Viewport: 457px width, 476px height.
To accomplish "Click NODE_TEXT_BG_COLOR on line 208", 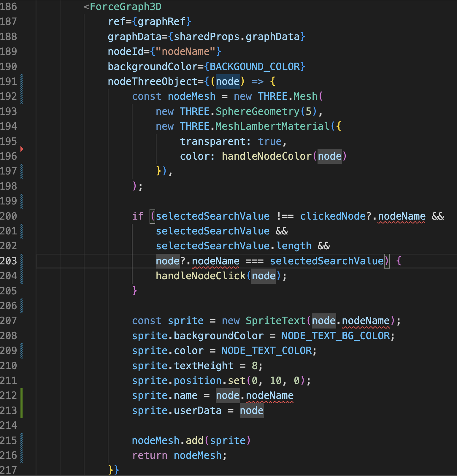I will pyautogui.click(x=336, y=336).
